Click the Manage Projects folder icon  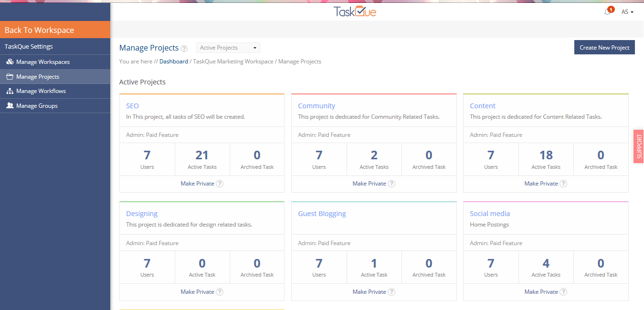(10, 76)
